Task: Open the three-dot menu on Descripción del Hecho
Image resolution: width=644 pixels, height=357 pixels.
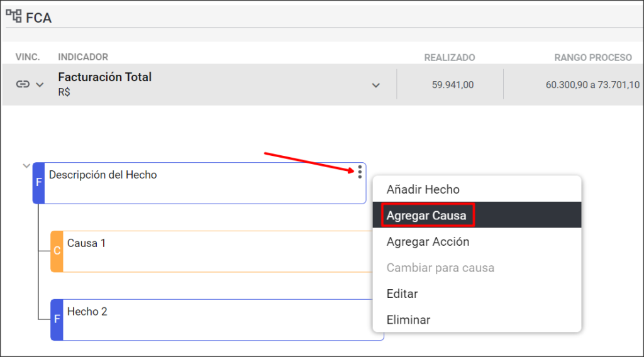Action: point(360,172)
